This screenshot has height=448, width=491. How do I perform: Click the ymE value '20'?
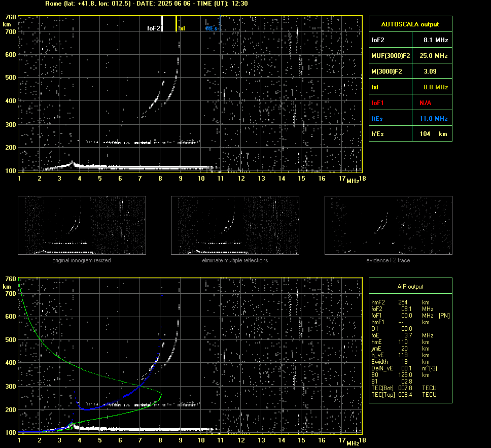point(404,349)
